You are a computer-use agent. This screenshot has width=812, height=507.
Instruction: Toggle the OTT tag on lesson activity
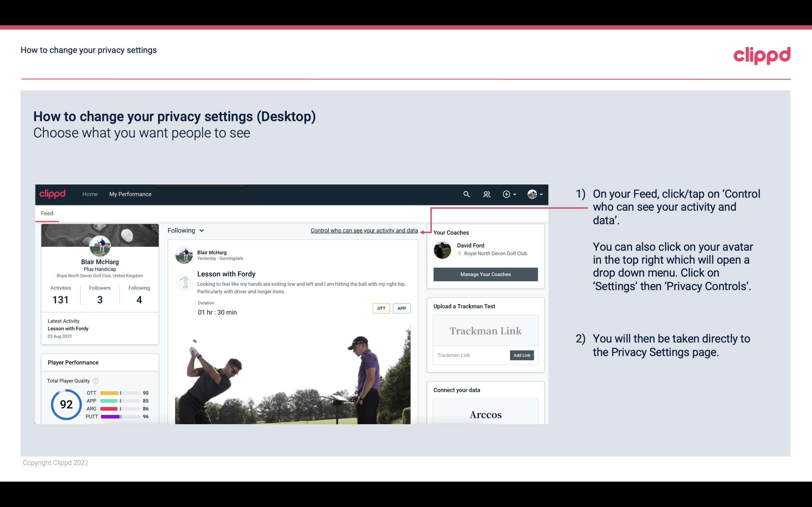tap(380, 308)
